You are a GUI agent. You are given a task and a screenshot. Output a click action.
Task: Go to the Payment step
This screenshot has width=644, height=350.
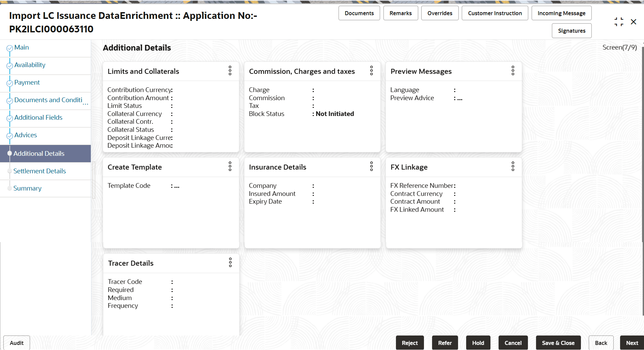(x=27, y=83)
